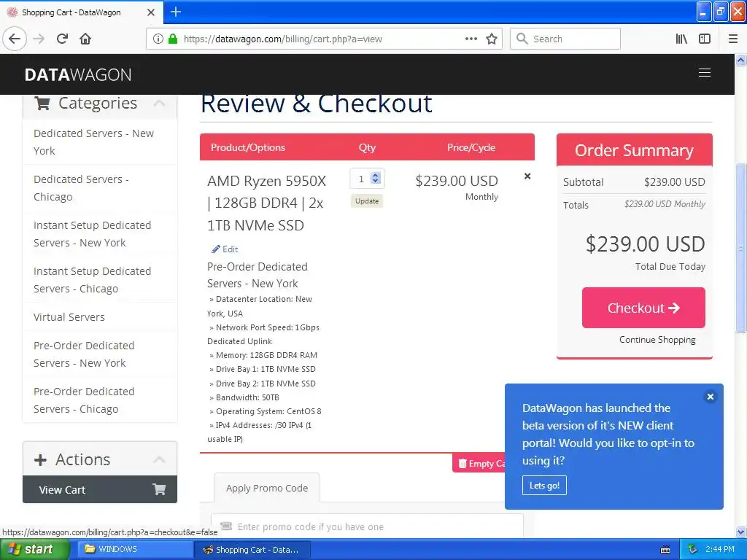Click the vertical scrollbar thumb
The width and height of the screenshot is (747, 560).
click(741, 248)
